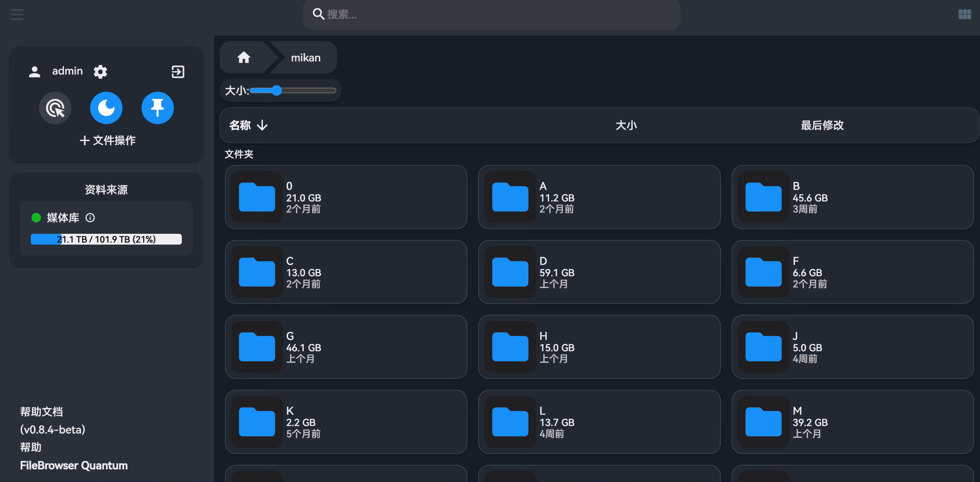This screenshot has height=482, width=980.
Task: Toggle dark mode moon button
Action: tap(106, 108)
